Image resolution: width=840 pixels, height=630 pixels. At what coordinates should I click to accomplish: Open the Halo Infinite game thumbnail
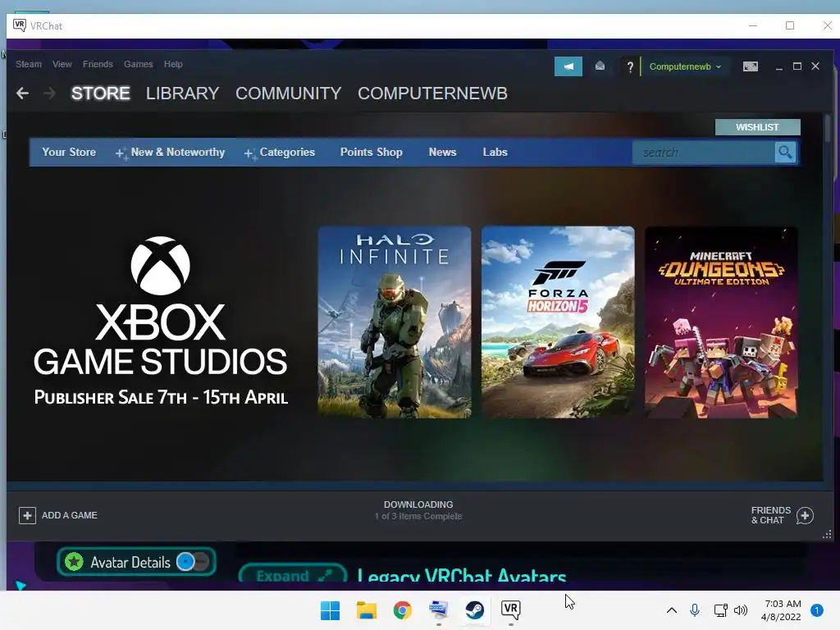click(395, 322)
